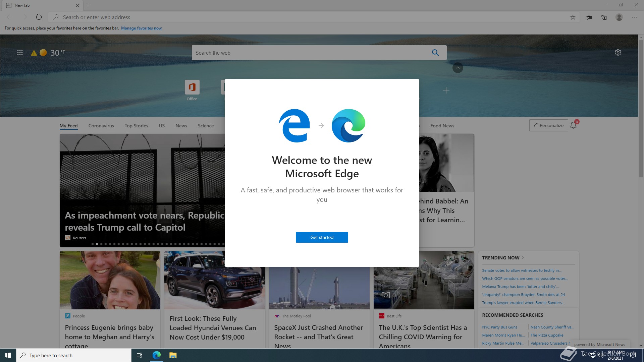Open Senate votes to allow witnesses link
644x362 pixels.
point(522,270)
